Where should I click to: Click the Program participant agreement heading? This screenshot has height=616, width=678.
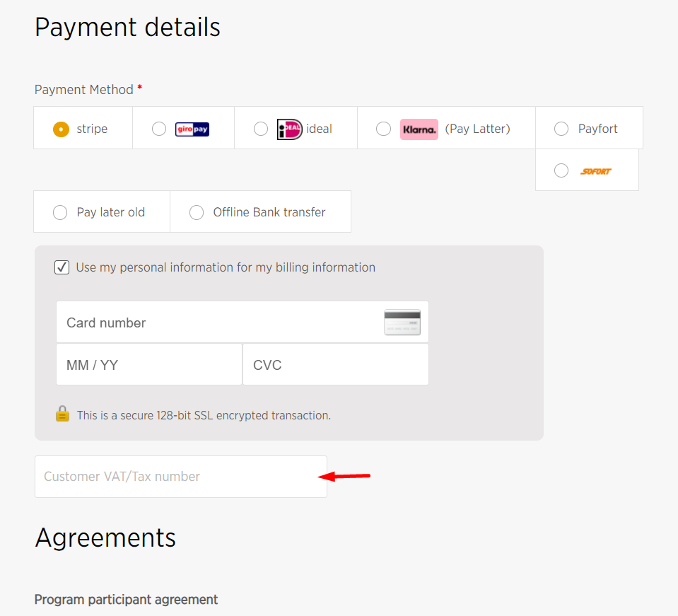pos(126,600)
